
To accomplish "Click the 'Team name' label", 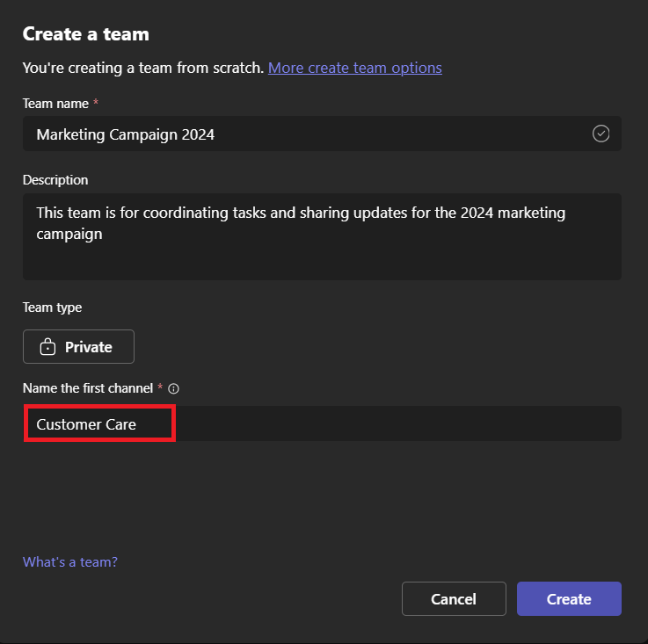I will click(55, 104).
